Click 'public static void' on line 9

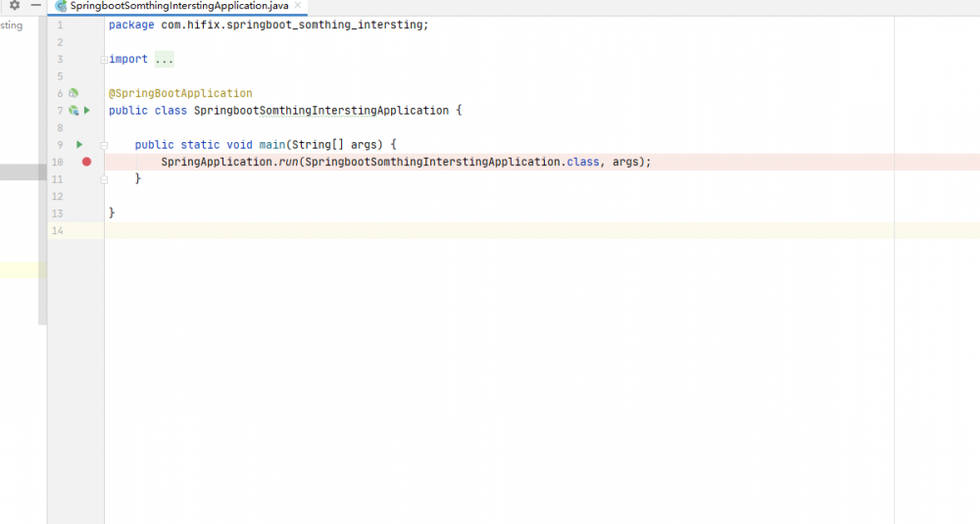coord(194,145)
